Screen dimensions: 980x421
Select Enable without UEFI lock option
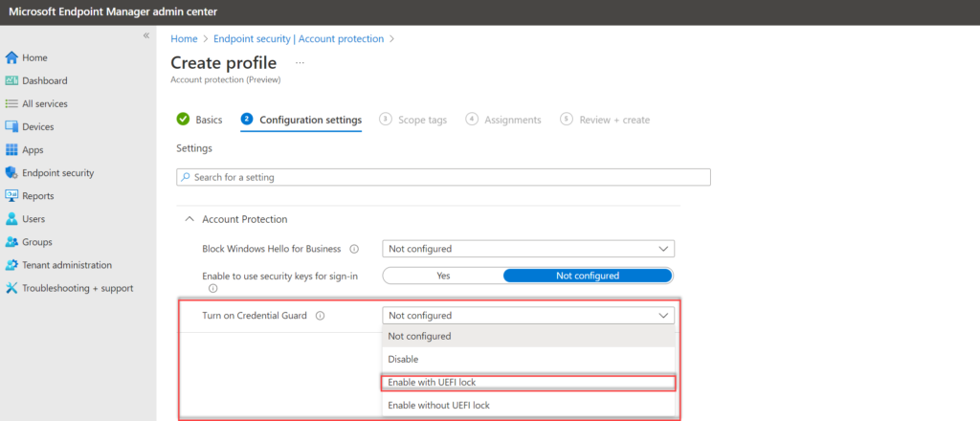pos(528,406)
